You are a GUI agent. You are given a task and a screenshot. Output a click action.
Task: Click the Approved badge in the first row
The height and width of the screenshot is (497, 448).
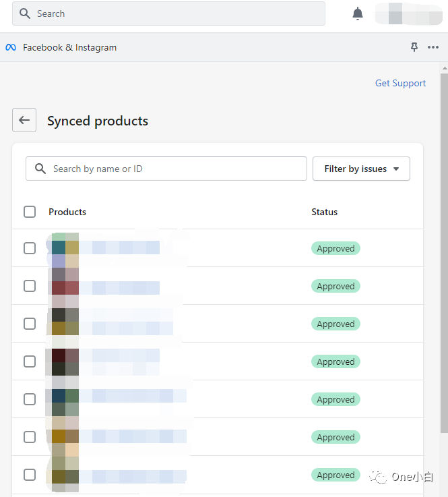pyautogui.click(x=335, y=248)
